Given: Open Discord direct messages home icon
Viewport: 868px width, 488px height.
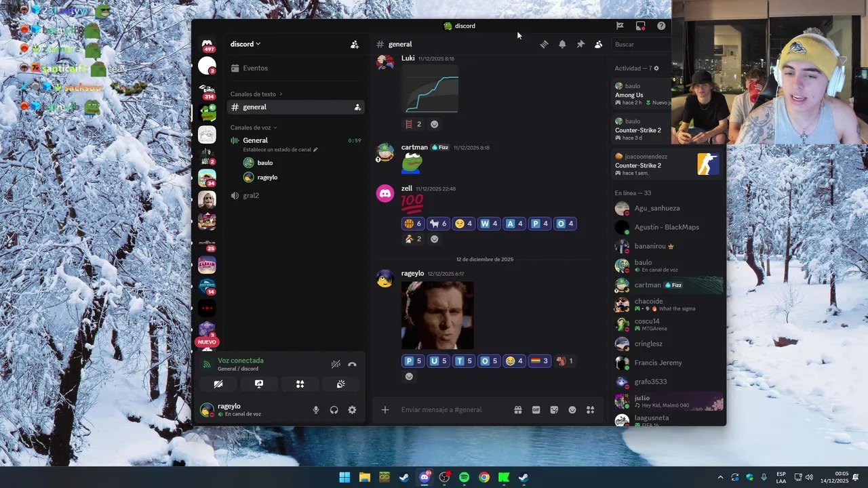Looking at the screenshot, I should point(207,44).
